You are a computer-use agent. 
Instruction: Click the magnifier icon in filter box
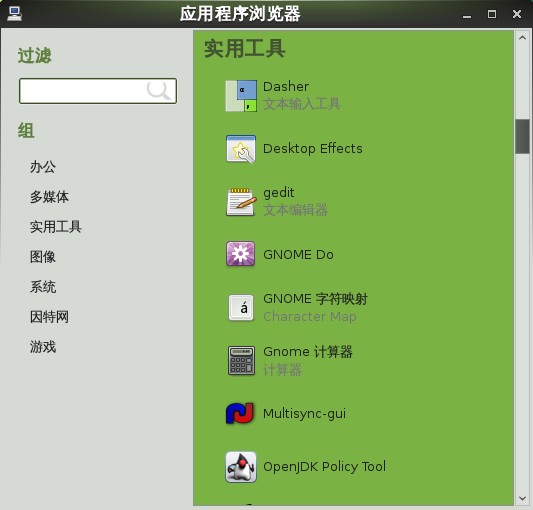click(x=158, y=90)
